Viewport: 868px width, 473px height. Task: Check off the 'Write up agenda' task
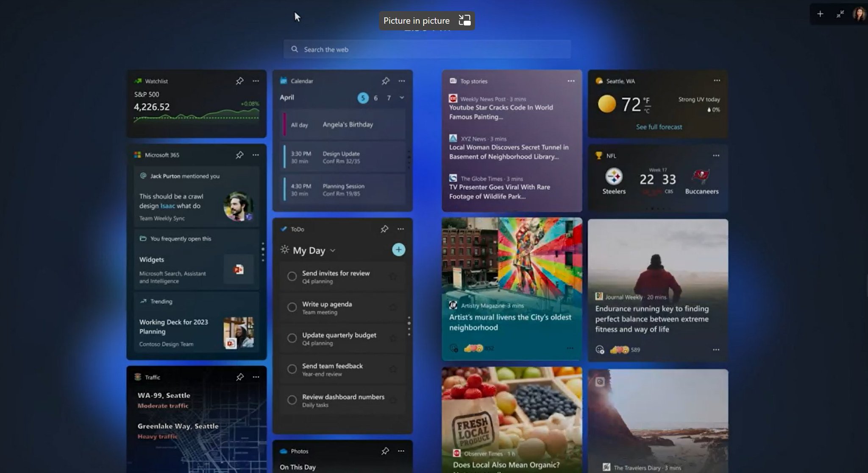point(292,307)
